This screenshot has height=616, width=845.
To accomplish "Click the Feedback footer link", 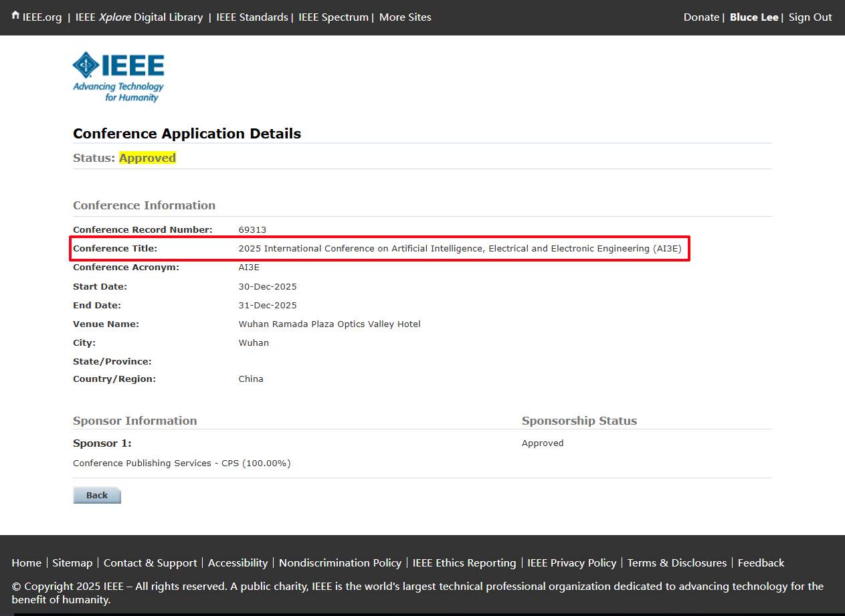I will tap(761, 563).
